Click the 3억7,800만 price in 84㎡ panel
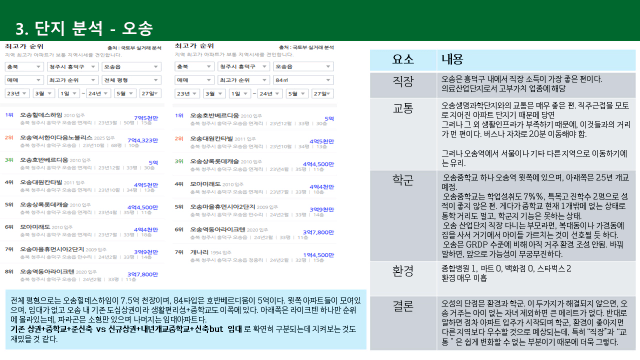Screen dimensions: 640x360 pos(318,232)
